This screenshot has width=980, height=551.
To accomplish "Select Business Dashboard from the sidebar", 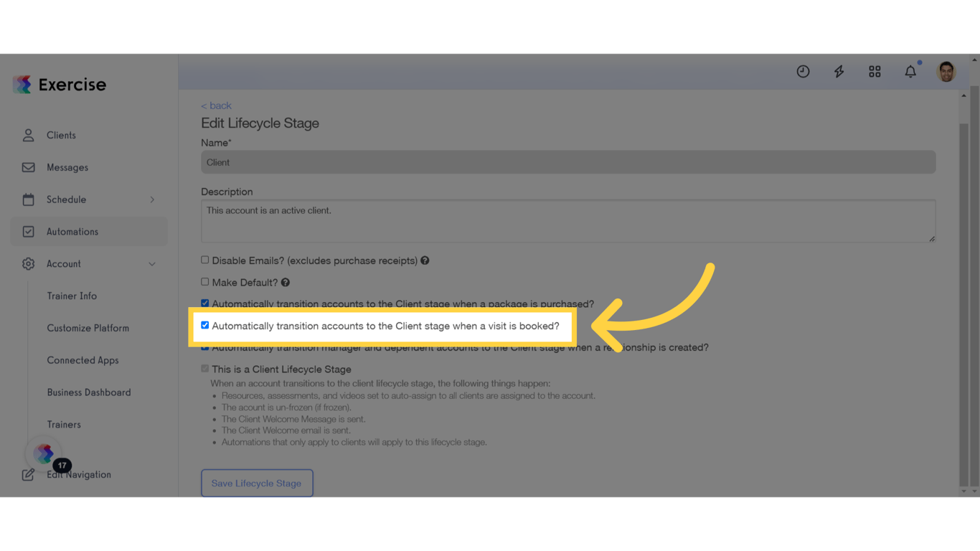I will [88, 392].
